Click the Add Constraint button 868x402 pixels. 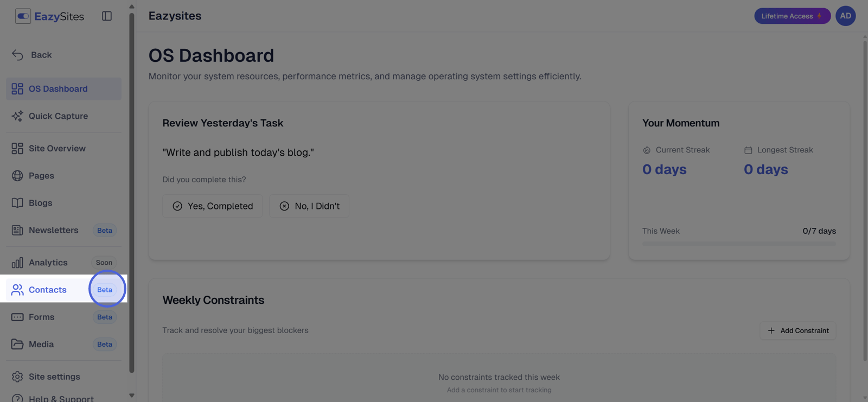798,330
